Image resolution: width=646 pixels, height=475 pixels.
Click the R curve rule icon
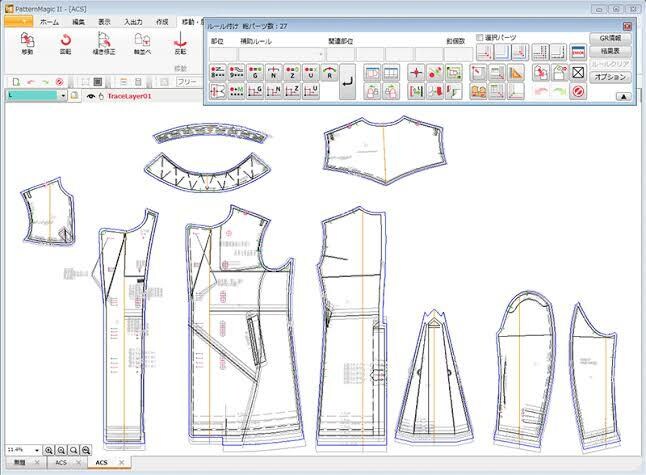pyautogui.click(x=329, y=73)
